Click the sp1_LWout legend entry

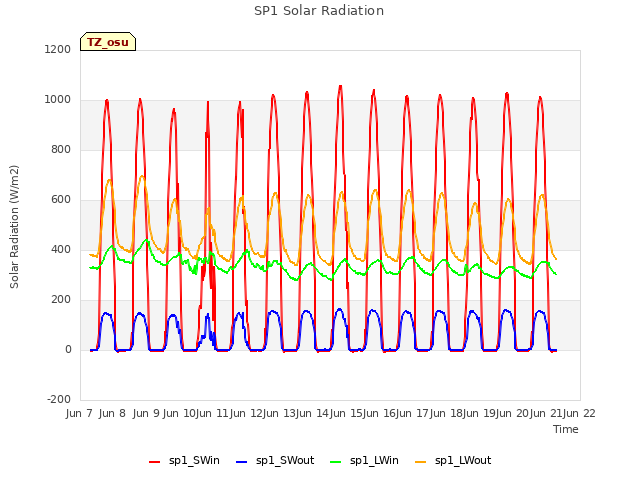[x=453, y=461]
